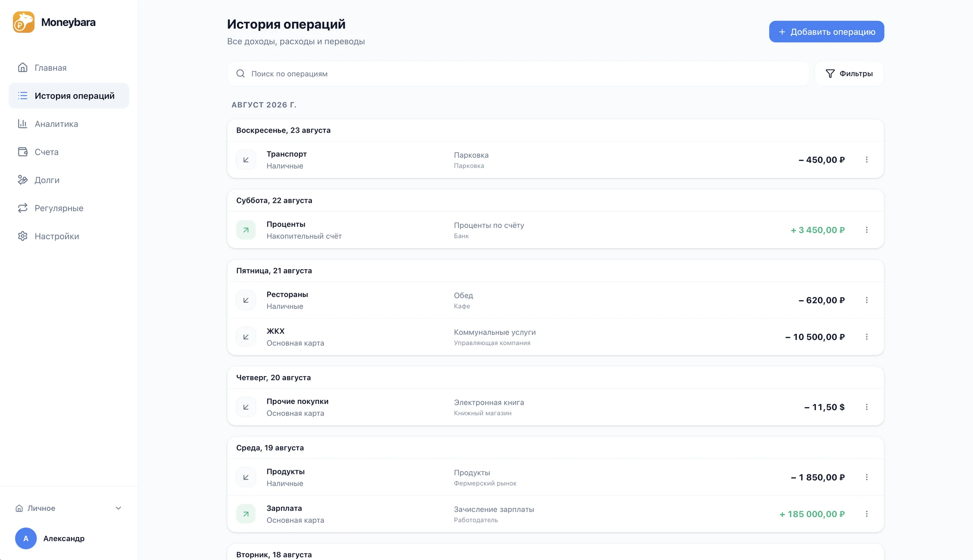973x560 pixels.
Task: Open three-dot menu for ЖКХ operation
Action: tap(866, 337)
